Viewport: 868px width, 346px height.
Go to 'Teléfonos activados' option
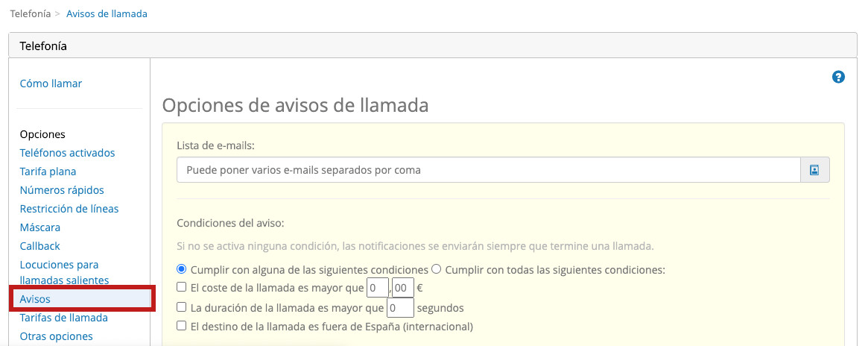[67, 153]
